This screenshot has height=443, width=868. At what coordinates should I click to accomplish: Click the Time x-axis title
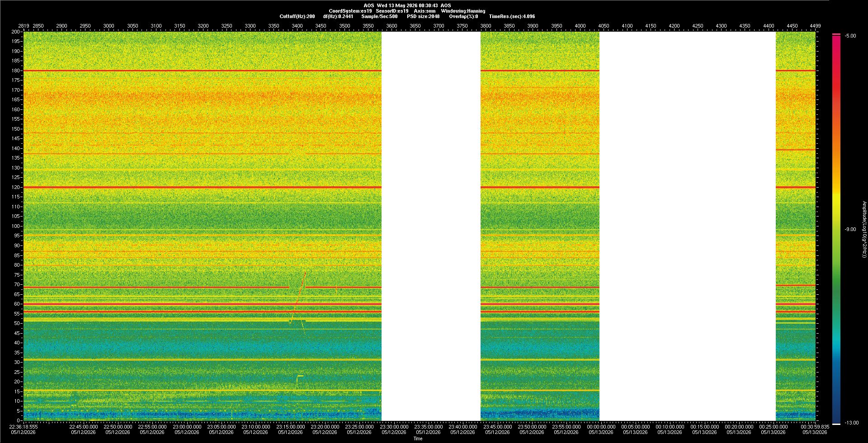(418, 438)
